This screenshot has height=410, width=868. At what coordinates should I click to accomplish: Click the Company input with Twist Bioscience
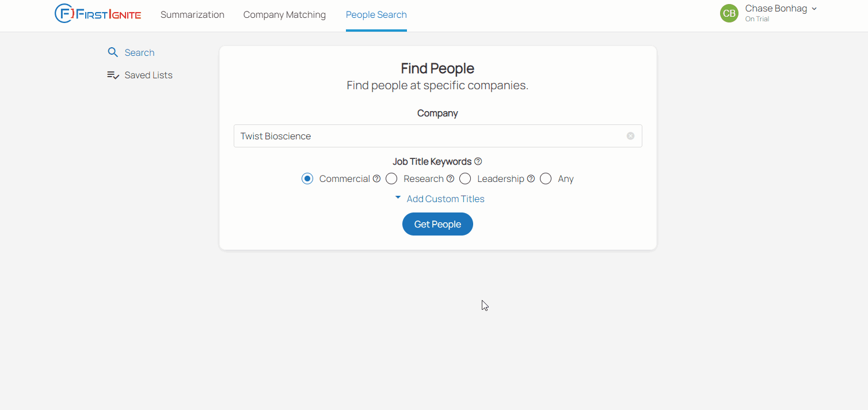tap(437, 136)
